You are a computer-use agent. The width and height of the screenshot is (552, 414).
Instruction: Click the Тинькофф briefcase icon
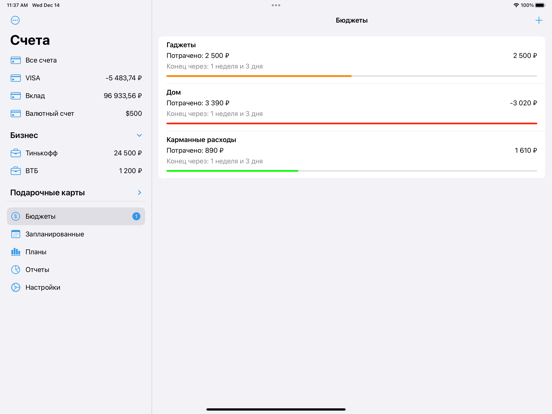coord(15,153)
